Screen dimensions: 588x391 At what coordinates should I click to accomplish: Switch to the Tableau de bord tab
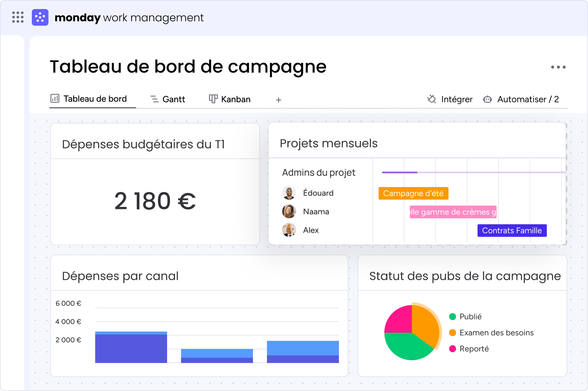89,99
